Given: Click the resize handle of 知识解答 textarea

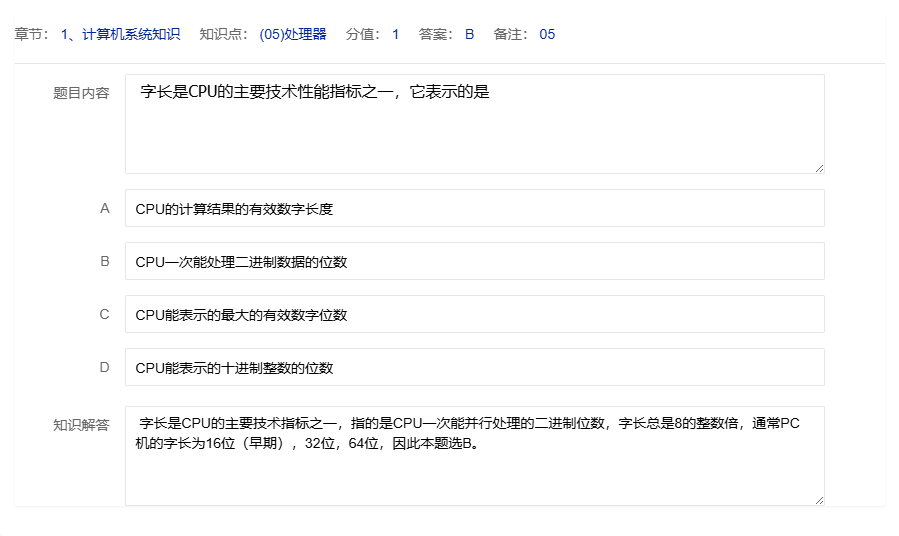Looking at the screenshot, I should tap(819, 500).
